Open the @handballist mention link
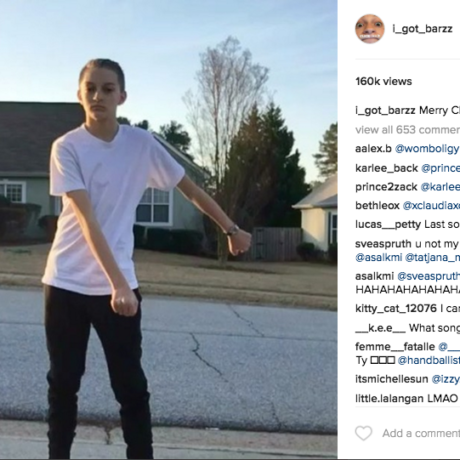The width and height of the screenshot is (460, 460). [x=429, y=360]
